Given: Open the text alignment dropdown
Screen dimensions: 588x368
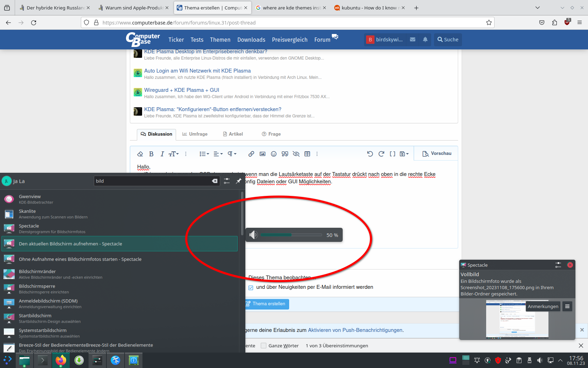Looking at the screenshot, I should (x=218, y=154).
